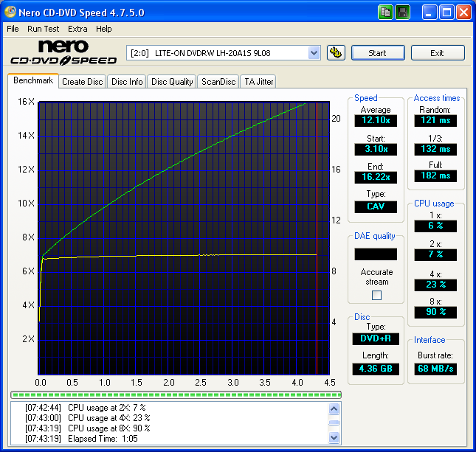
Task: Click the speed Type value CAV
Action: 376,206
